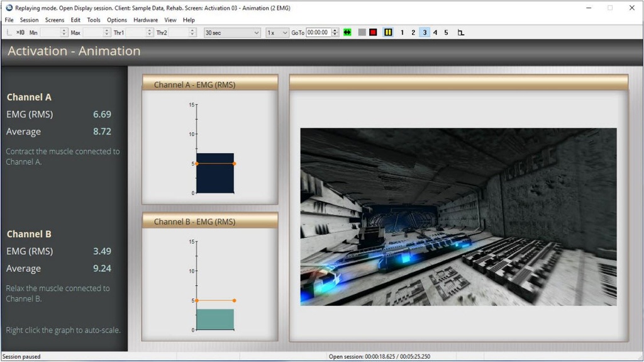Click the 'Contract the muscle' instruction text
Screen dimensions: 644x362
tap(63, 157)
